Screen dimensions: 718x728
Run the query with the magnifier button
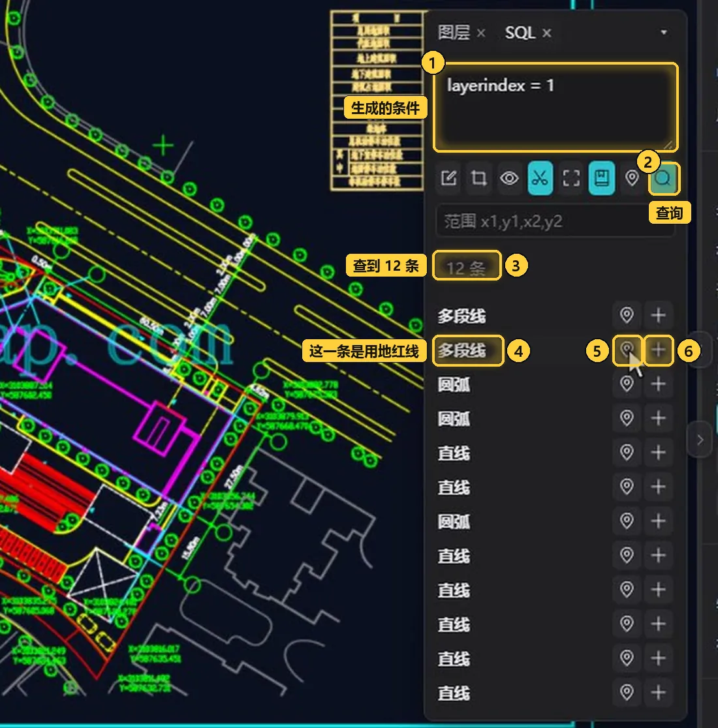click(x=663, y=178)
